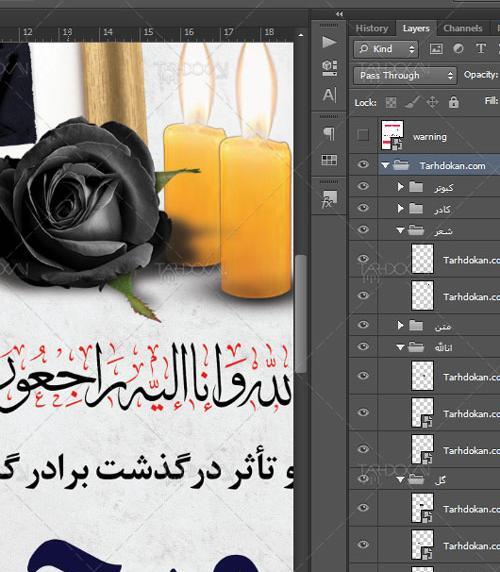Hide the گل group

(x=363, y=478)
